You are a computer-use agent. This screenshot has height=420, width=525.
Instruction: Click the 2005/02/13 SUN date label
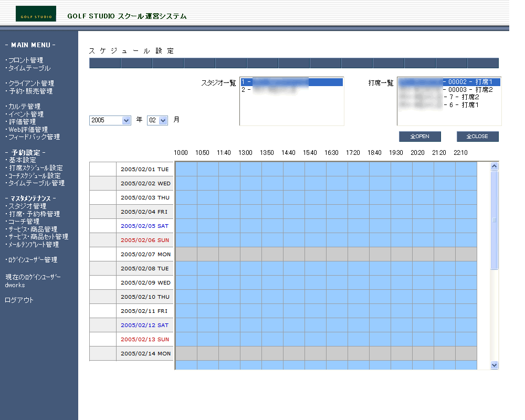[x=145, y=339]
